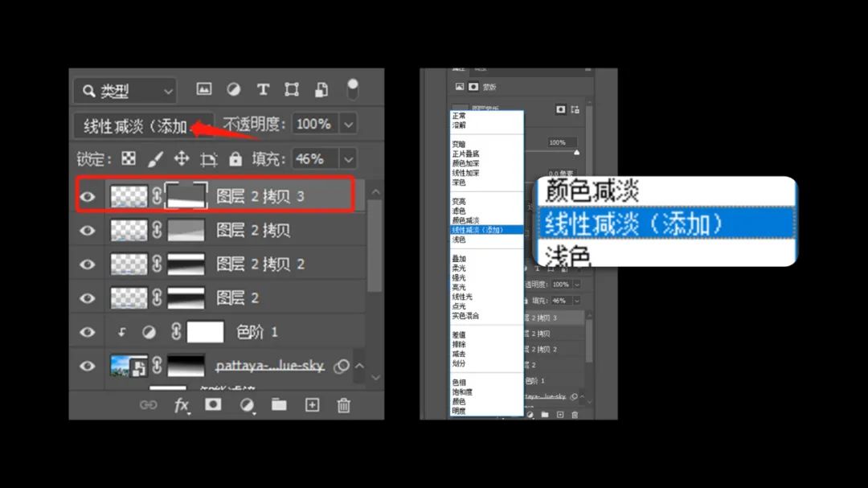
Task: Delete layer with trash icon
Action: pos(344,405)
